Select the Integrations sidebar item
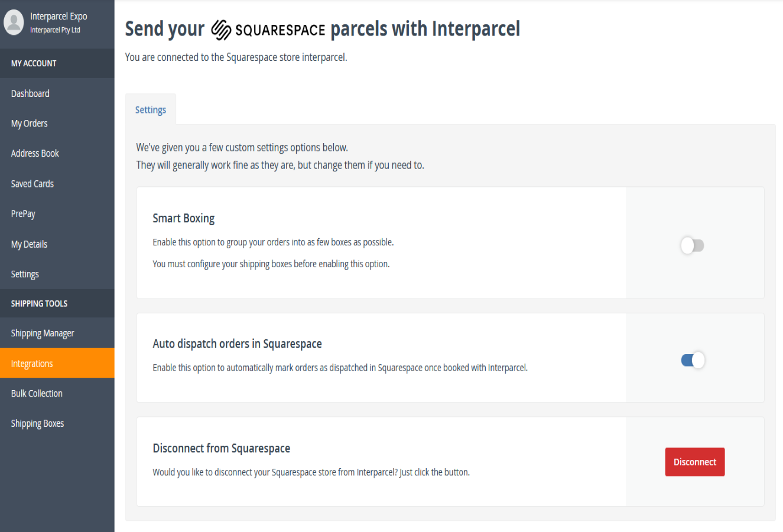Image resolution: width=783 pixels, height=532 pixels. click(x=31, y=363)
